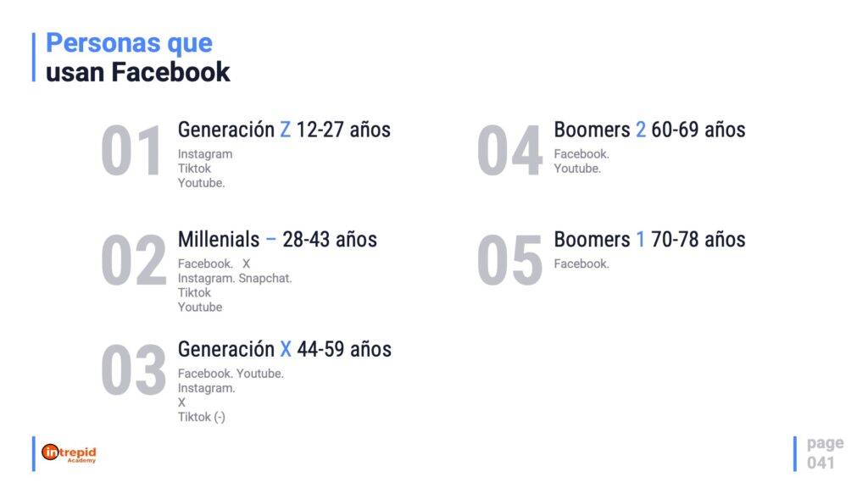This screenshot has width=868, height=488.
Task: Select the 'Boomers 1 70-78 años' heading
Action: coord(649,240)
